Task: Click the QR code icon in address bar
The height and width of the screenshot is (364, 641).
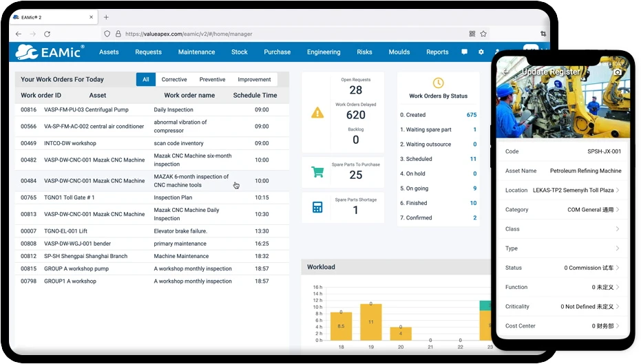Action: [x=472, y=34]
